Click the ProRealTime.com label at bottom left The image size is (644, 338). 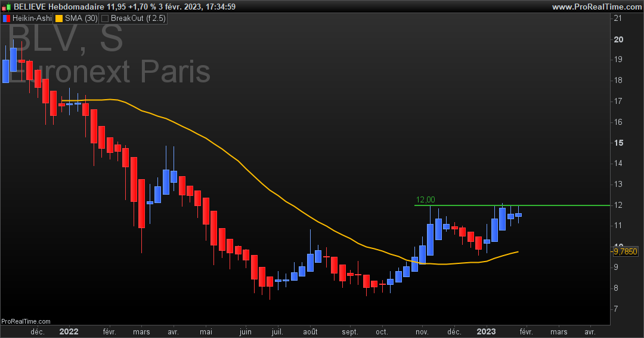26,321
